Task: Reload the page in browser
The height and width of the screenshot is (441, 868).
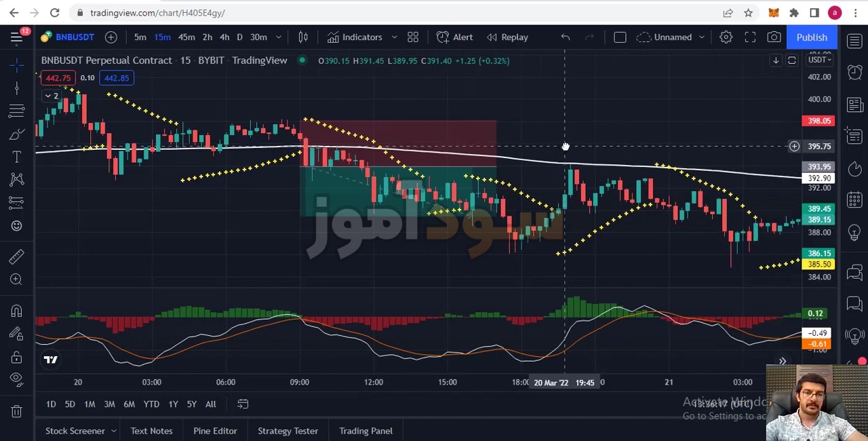Action: [55, 13]
